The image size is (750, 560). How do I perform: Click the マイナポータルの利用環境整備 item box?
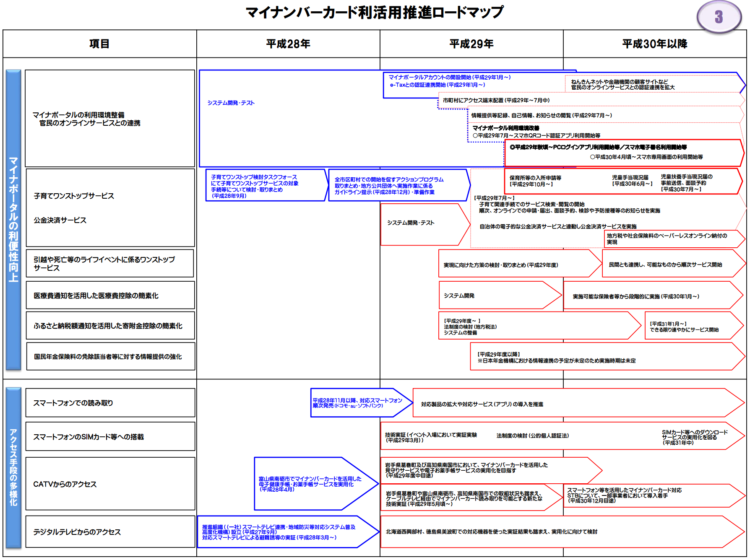pos(110,119)
